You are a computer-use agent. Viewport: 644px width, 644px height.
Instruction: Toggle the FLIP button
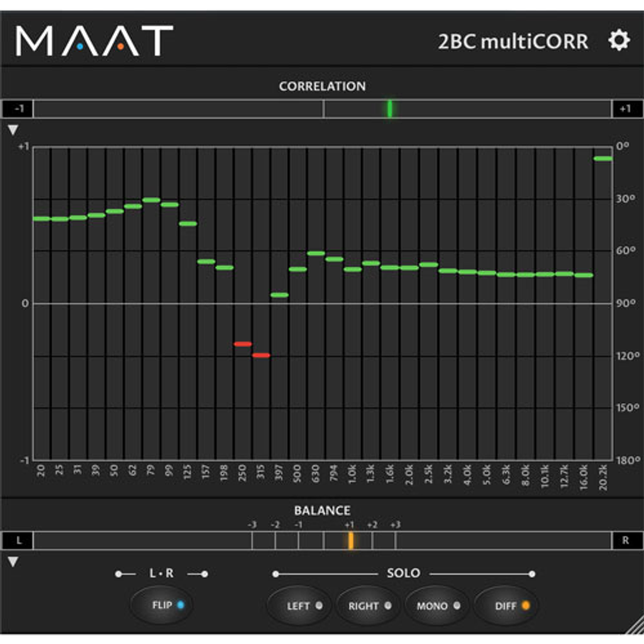point(162,605)
